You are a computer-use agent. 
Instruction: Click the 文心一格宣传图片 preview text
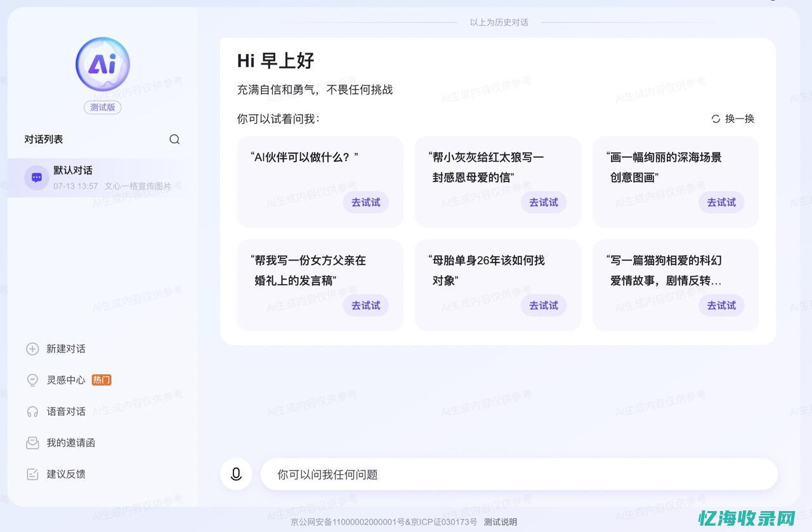pyautogui.click(x=138, y=186)
